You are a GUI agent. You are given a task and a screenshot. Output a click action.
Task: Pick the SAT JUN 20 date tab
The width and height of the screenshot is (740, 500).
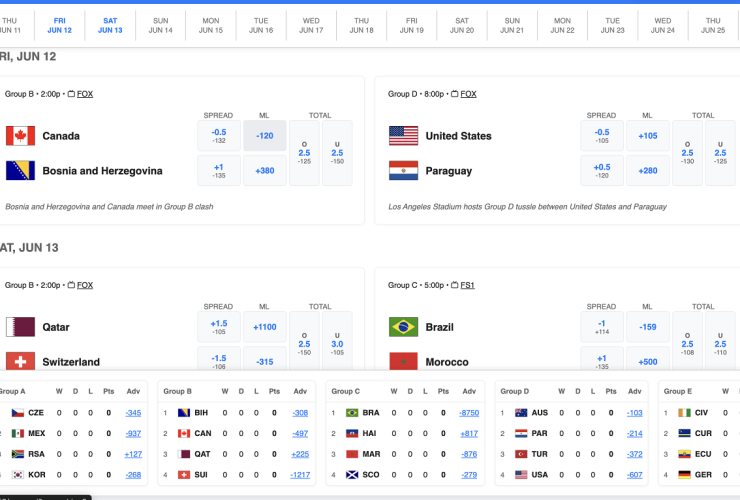point(462,25)
